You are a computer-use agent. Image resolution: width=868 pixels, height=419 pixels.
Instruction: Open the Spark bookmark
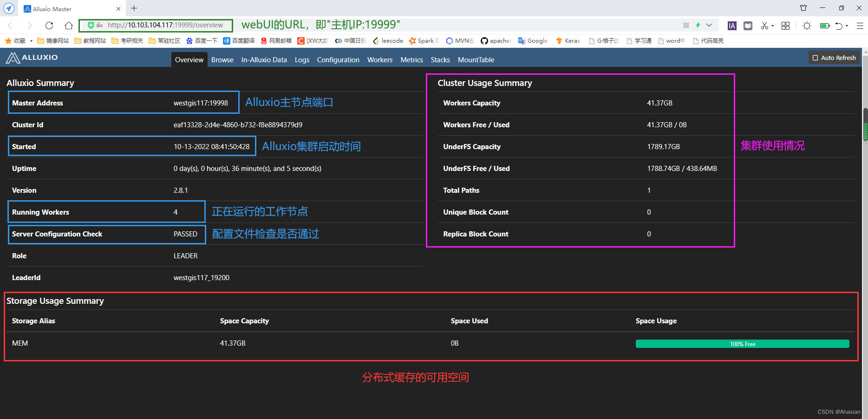pyautogui.click(x=424, y=41)
